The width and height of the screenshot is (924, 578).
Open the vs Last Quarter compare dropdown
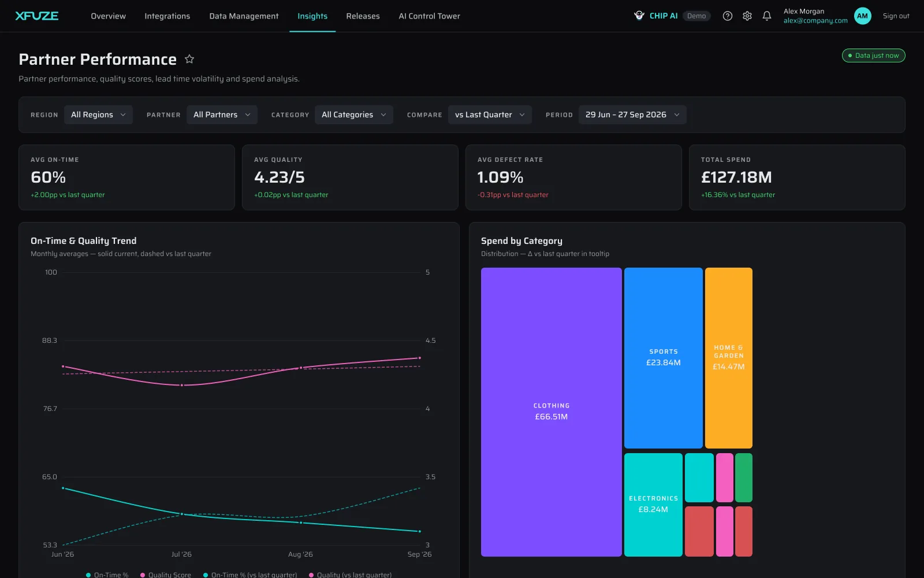[x=490, y=114]
